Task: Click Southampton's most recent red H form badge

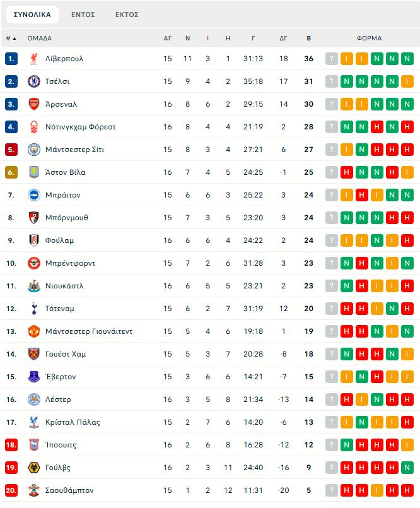Action: tap(407, 490)
